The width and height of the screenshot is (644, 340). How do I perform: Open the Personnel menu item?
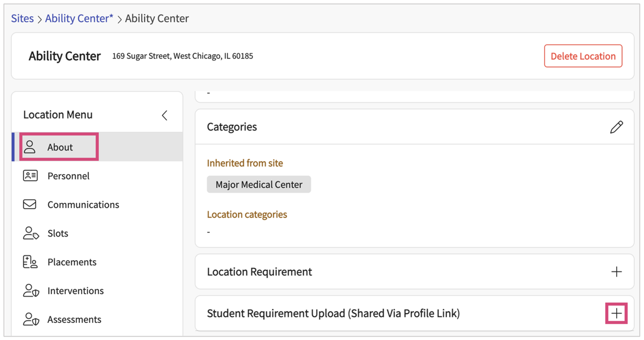68,176
